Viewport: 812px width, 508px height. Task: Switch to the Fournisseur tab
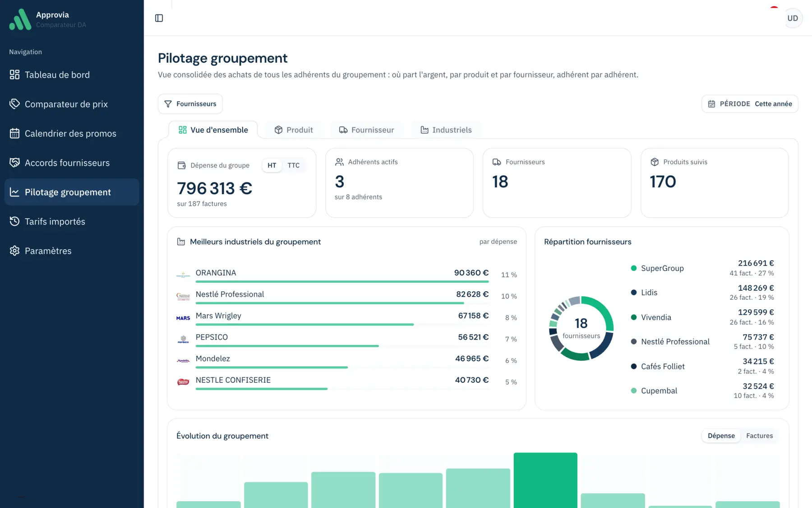click(x=366, y=130)
